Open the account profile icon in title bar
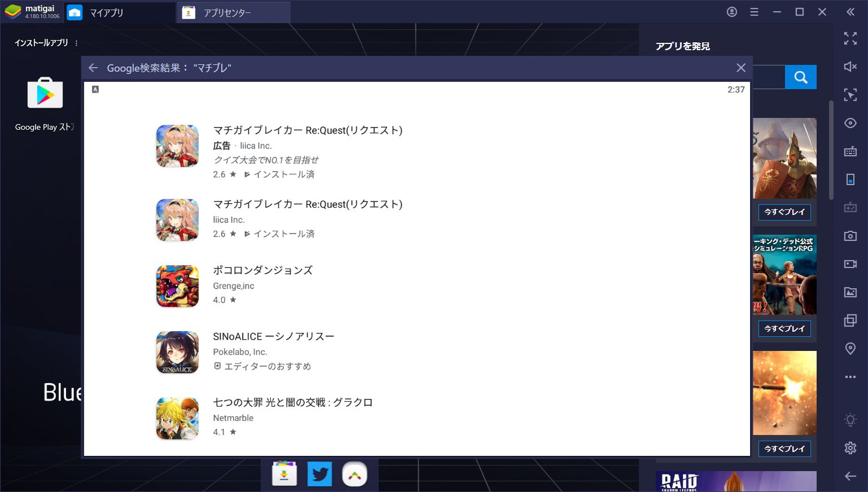This screenshot has height=492, width=868. point(732,12)
